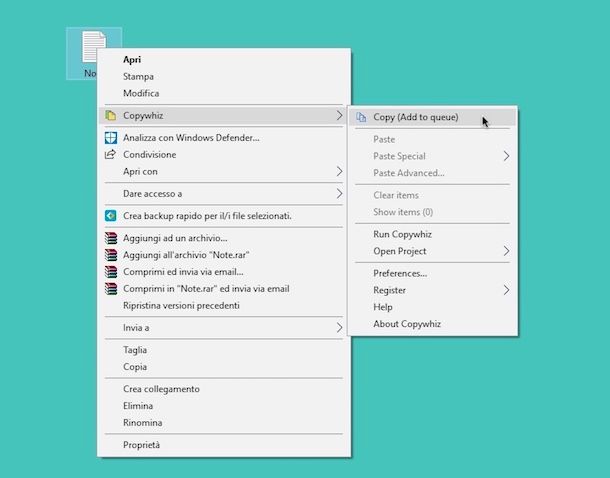This screenshot has height=478, width=610.
Task: Choose Taglia from the context menu
Action: click(x=224, y=350)
